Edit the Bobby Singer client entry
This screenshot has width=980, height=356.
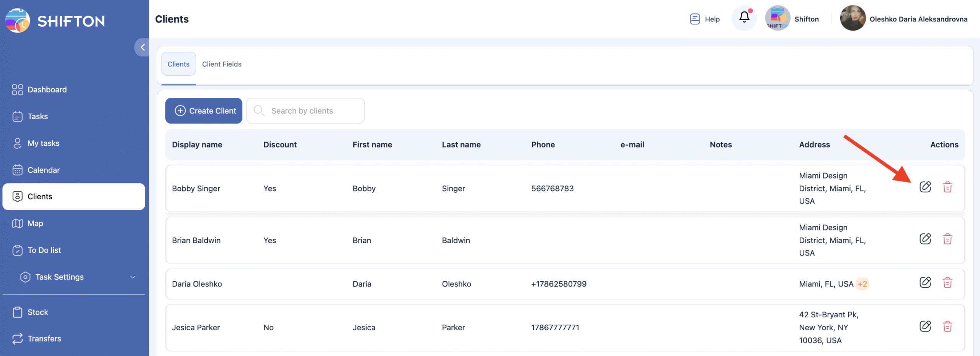click(925, 187)
